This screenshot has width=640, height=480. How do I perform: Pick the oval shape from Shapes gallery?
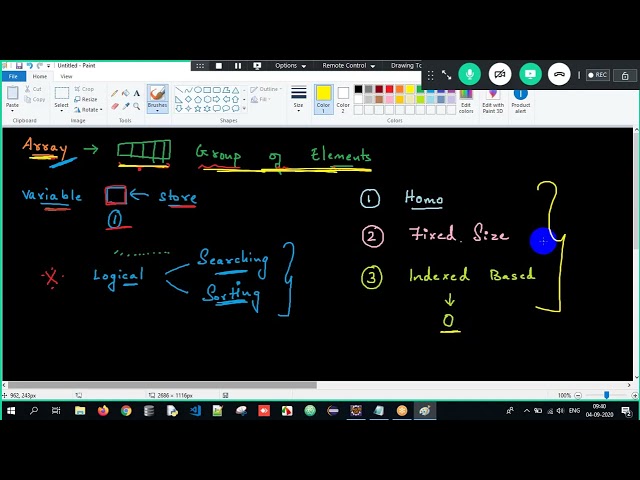[198, 90]
